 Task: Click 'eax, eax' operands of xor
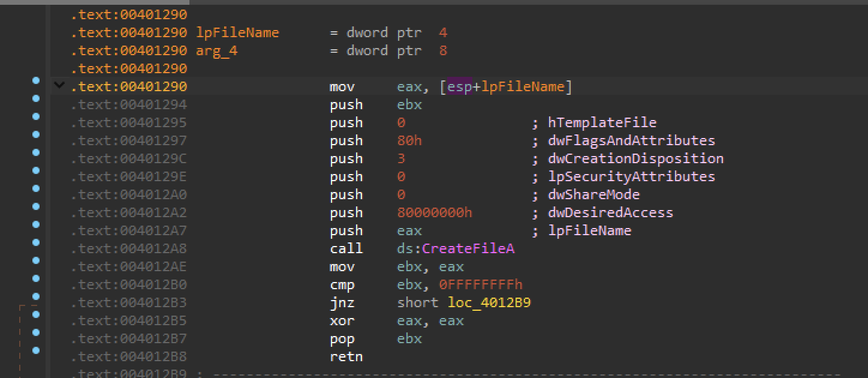[430, 320]
